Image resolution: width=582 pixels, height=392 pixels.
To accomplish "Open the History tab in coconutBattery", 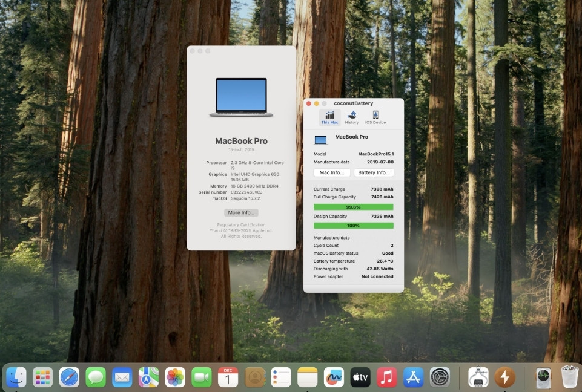I will tap(352, 117).
